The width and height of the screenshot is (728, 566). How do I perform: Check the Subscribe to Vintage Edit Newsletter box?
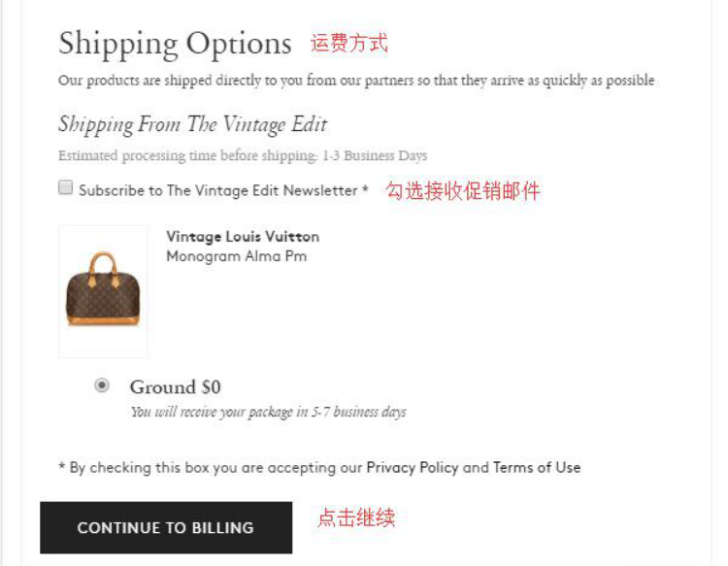click(x=65, y=187)
